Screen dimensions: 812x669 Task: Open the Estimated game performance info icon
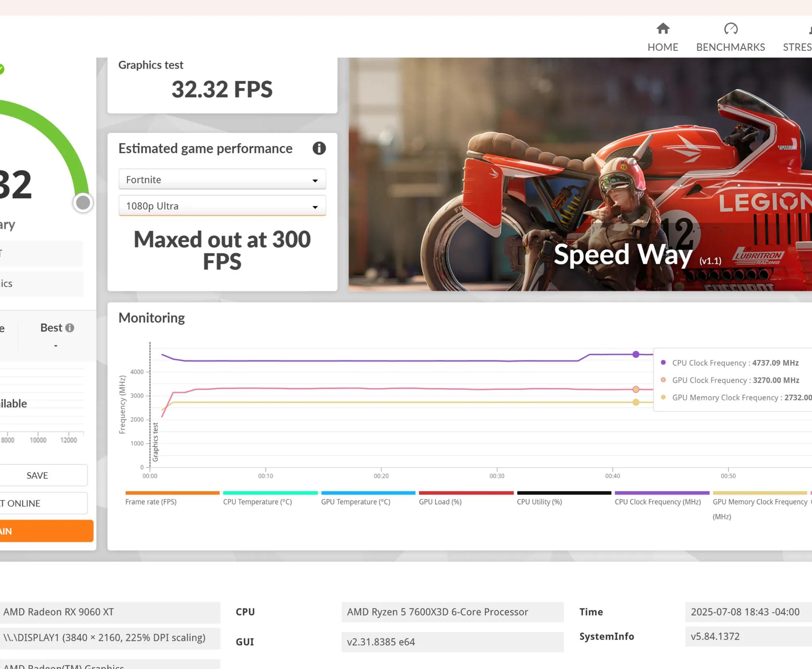coord(319,148)
